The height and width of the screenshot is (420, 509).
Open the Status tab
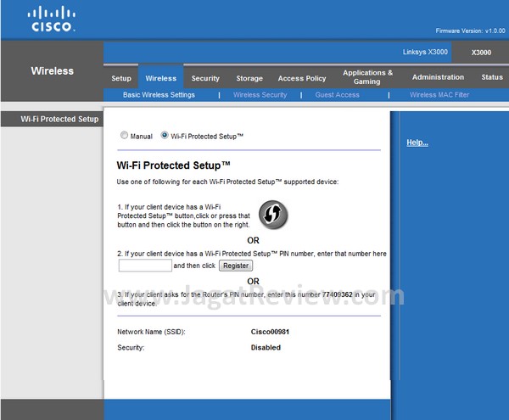491,77
